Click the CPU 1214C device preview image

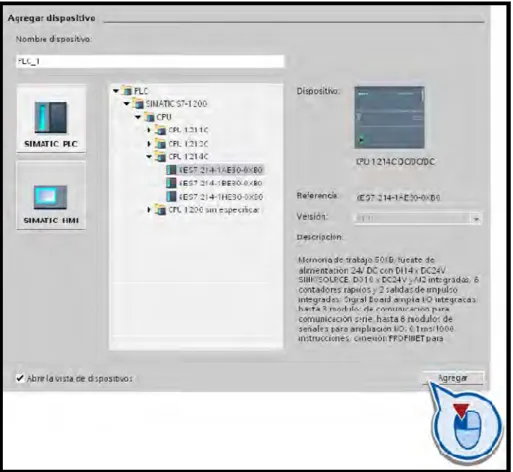click(x=389, y=117)
